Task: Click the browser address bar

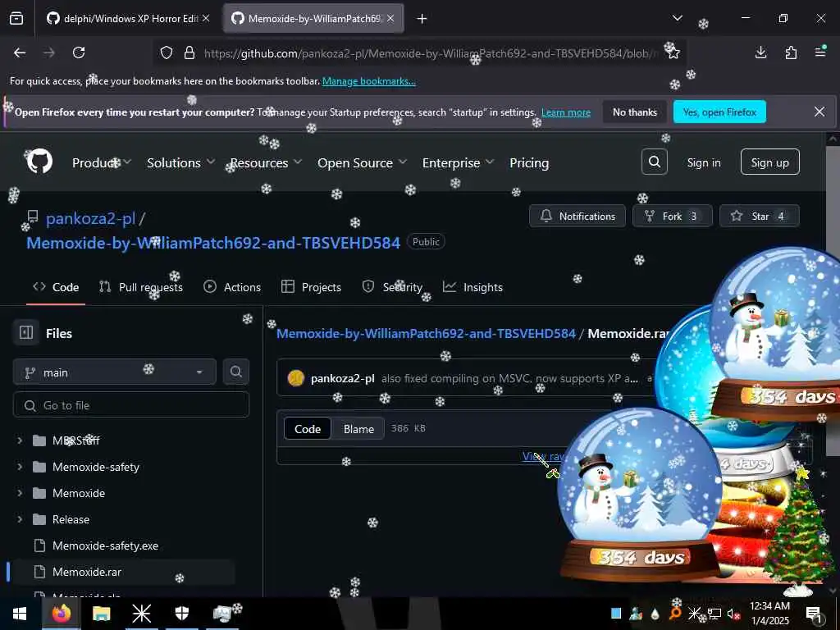Action: click(418, 53)
